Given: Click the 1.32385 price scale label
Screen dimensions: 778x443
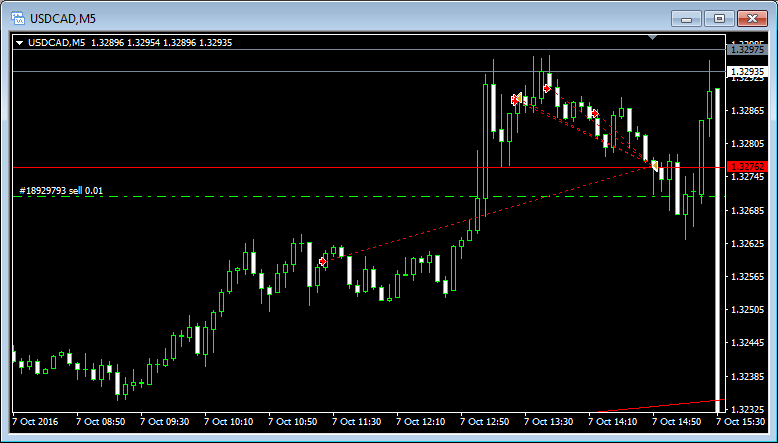Looking at the screenshot, I should [x=748, y=377].
